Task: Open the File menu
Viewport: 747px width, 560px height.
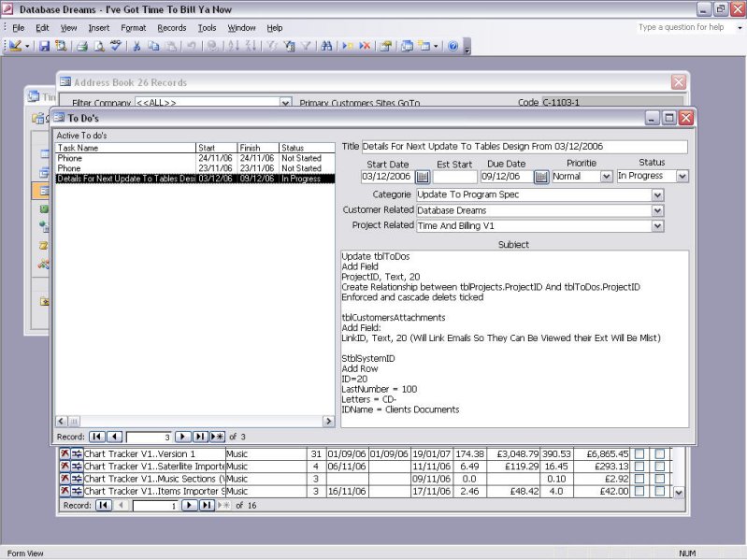Action: pos(18,28)
